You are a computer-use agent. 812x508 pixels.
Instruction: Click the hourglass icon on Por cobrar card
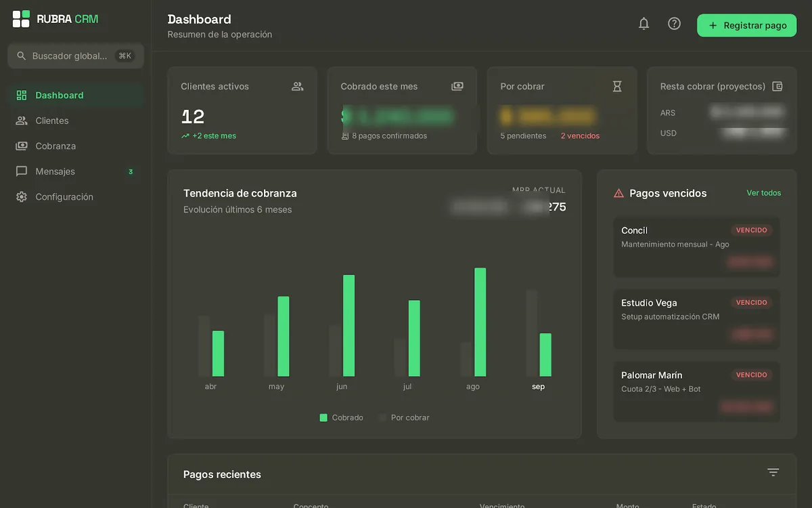[616, 86]
